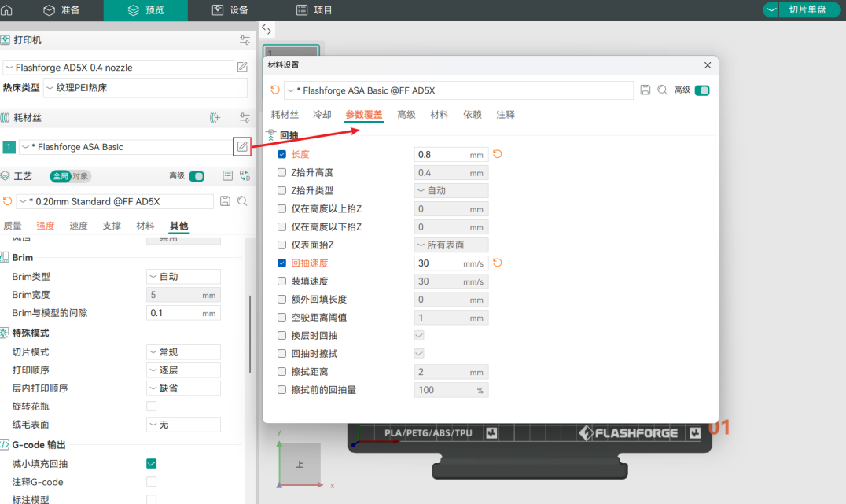846x504 pixels.
Task: Enable the Z抬升高度 override checkbox
Action: tap(282, 172)
